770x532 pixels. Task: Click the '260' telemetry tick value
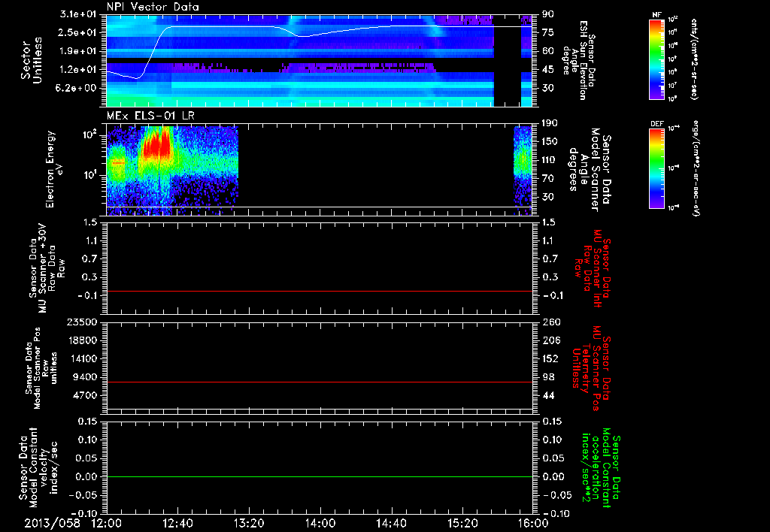tap(550, 322)
